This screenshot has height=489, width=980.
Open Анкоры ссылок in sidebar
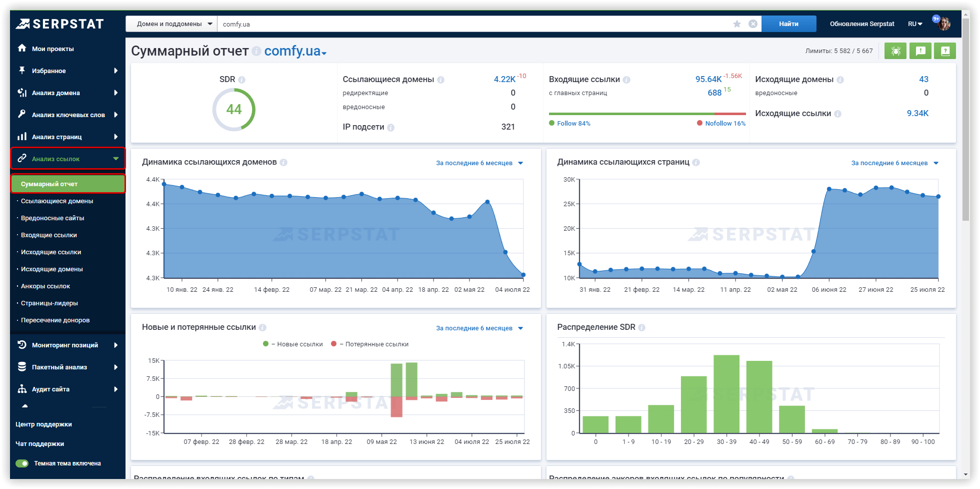[45, 286]
